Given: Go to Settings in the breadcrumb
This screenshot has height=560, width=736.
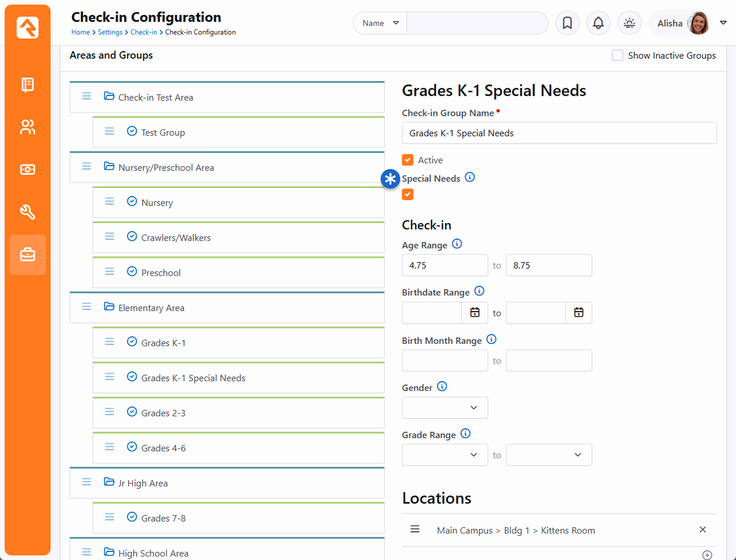Looking at the screenshot, I should coord(110,32).
